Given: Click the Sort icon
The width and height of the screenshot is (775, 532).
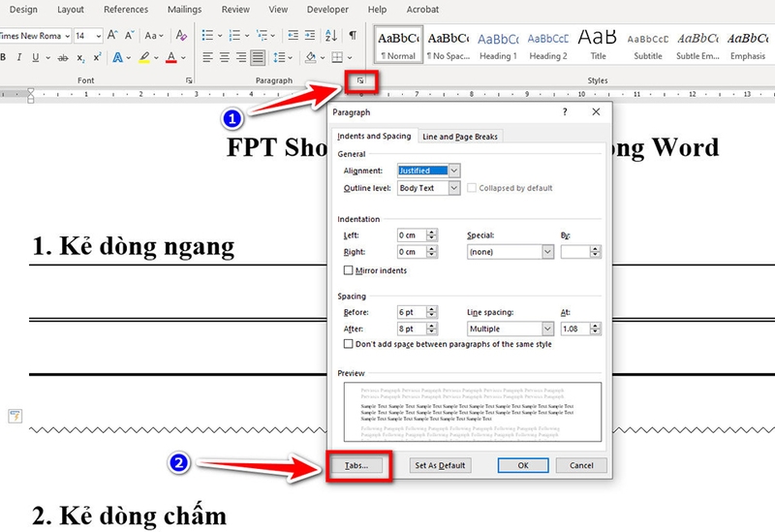Looking at the screenshot, I should click(x=331, y=35).
